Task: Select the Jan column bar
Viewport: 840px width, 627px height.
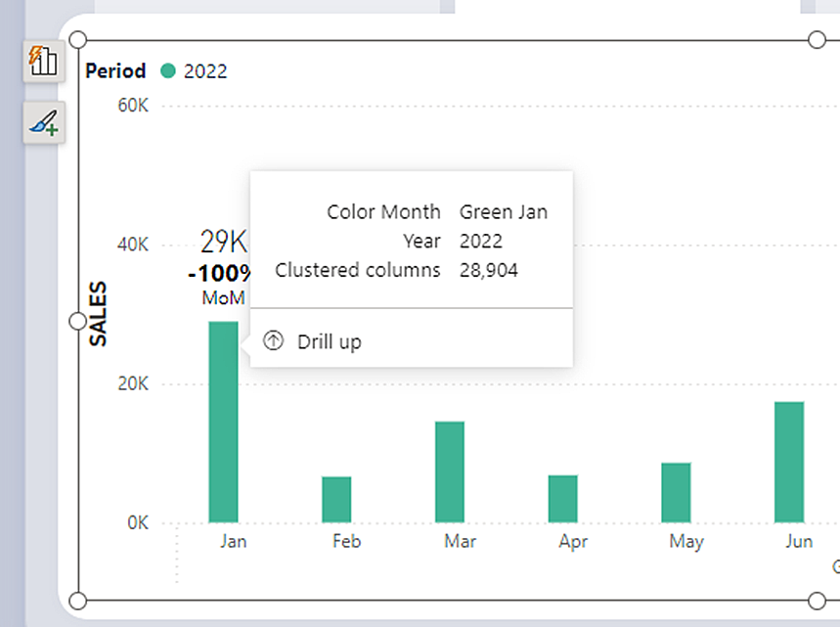Action: tap(222, 421)
